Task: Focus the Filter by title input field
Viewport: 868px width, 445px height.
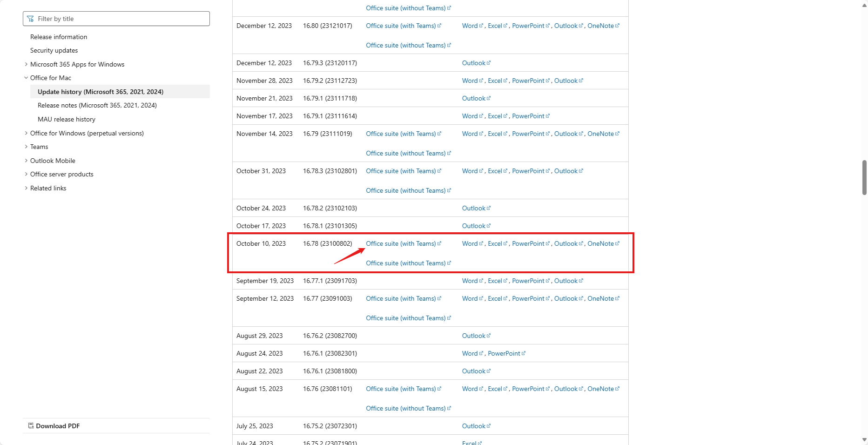Action: point(116,19)
